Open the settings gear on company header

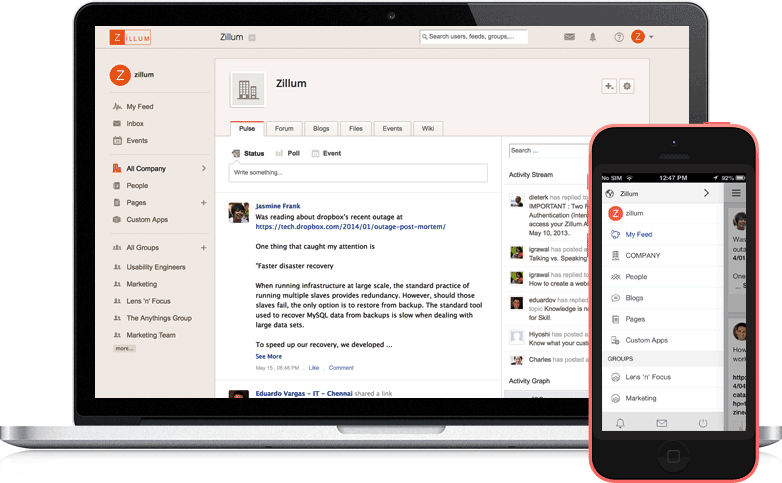click(x=627, y=86)
